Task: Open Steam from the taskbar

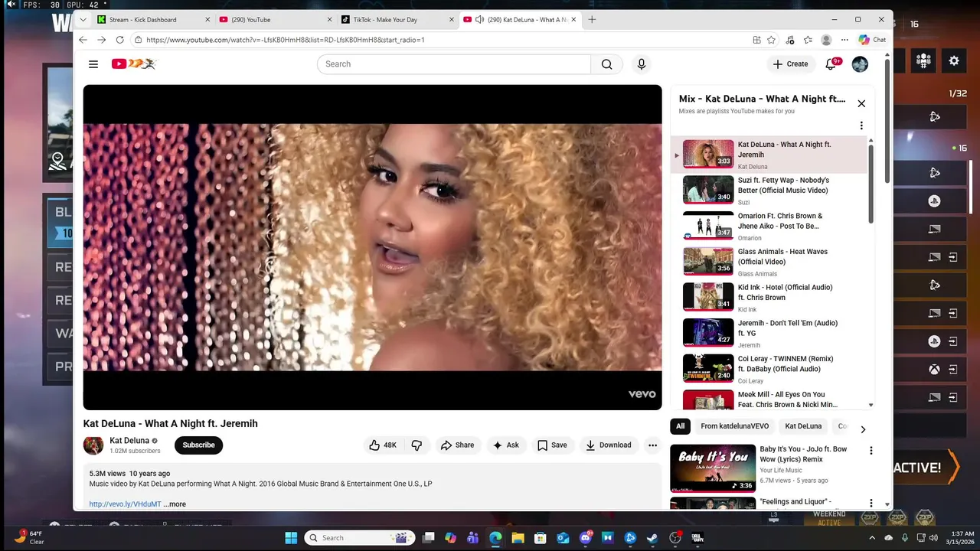Action: click(652, 538)
